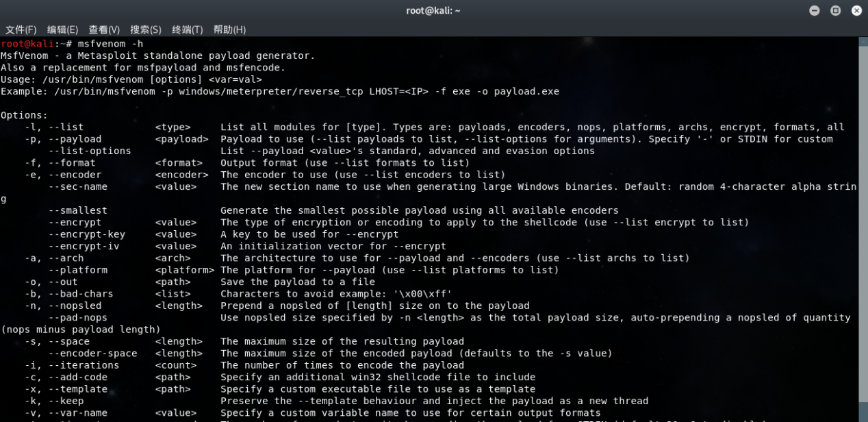Open the 帮助(H) menu
868x422 pixels.
point(229,29)
